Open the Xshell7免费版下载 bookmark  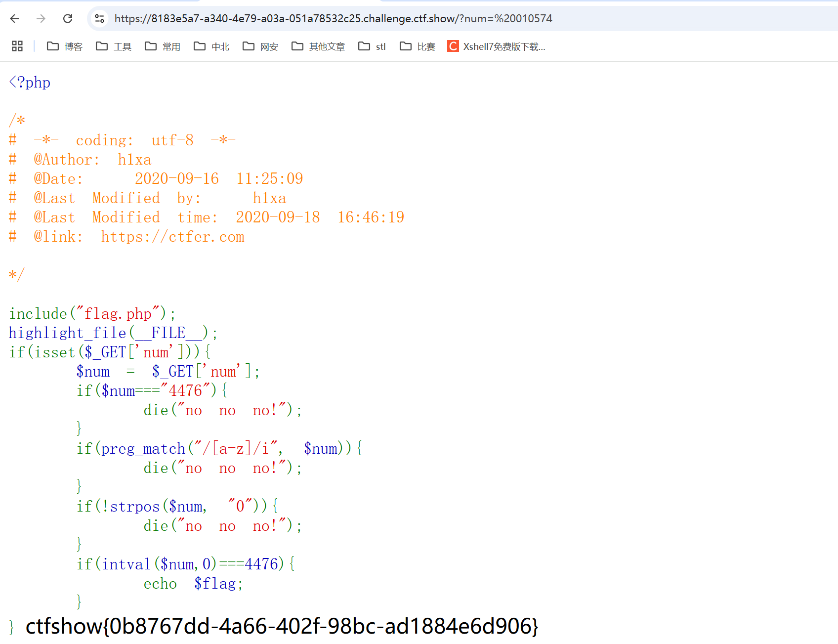click(x=497, y=46)
